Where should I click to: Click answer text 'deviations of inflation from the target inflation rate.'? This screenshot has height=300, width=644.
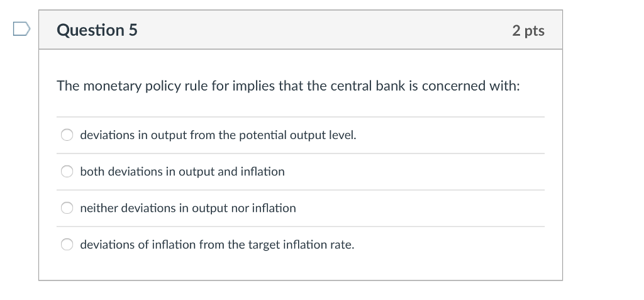click(217, 245)
